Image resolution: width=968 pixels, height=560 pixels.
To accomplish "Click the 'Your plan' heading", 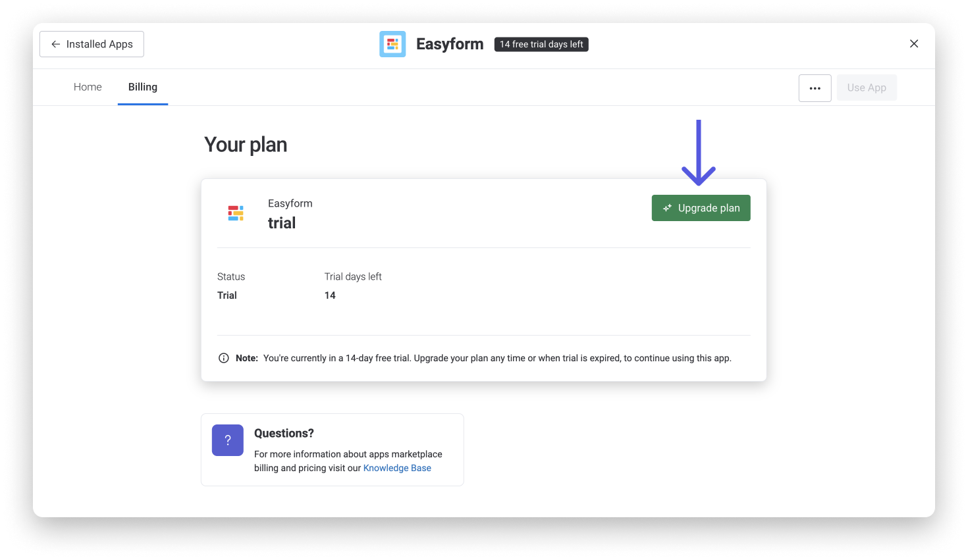I will point(246,145).
